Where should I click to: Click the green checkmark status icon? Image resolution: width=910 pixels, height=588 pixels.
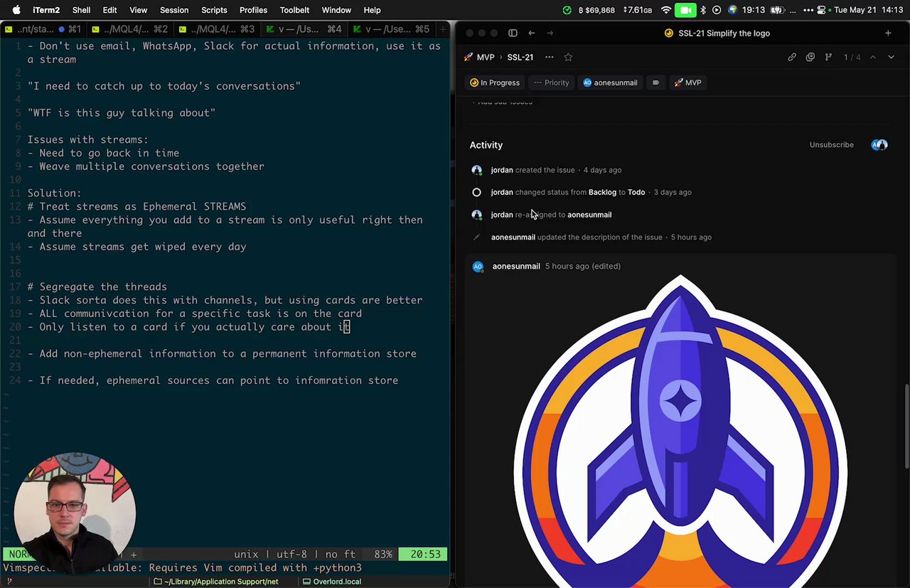(567, 10)
